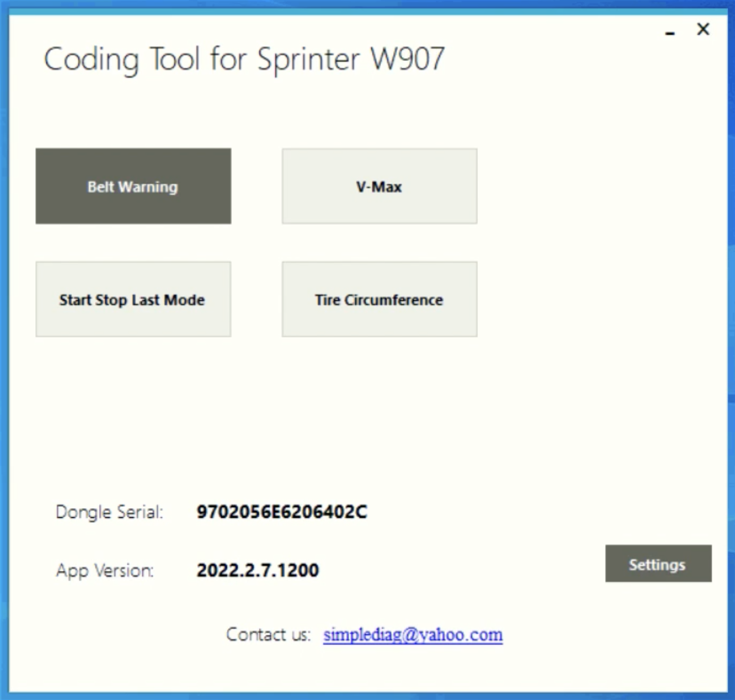The height and width of the screenshot is (700, 735).
Task: Close the Coding Tool window
Action: click(703, 29)
